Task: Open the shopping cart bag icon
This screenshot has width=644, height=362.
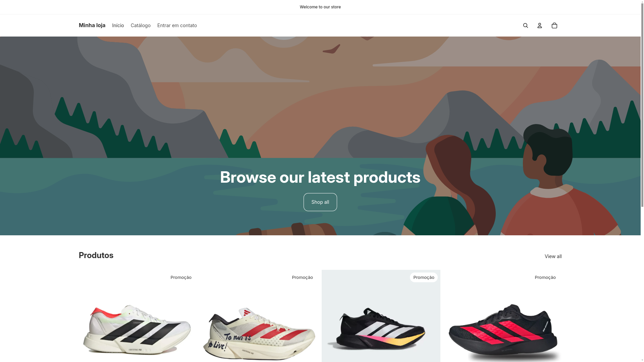Action: point(554,25)
